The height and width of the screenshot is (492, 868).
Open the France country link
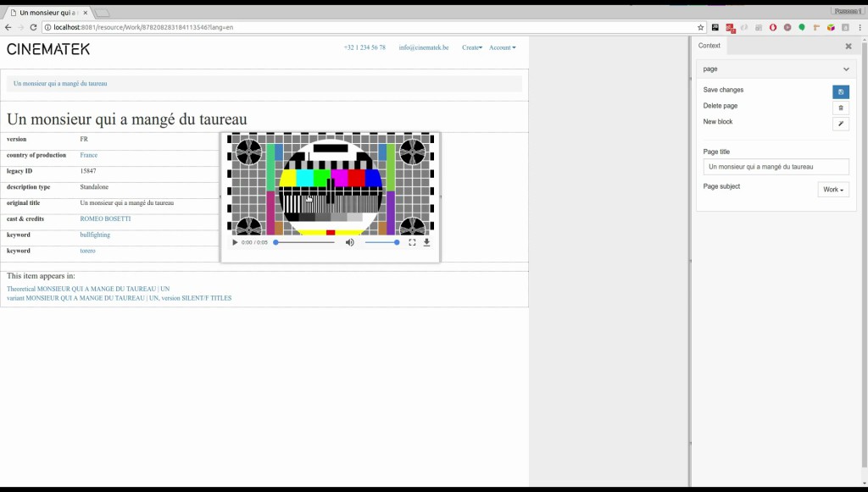click(88, 155)
